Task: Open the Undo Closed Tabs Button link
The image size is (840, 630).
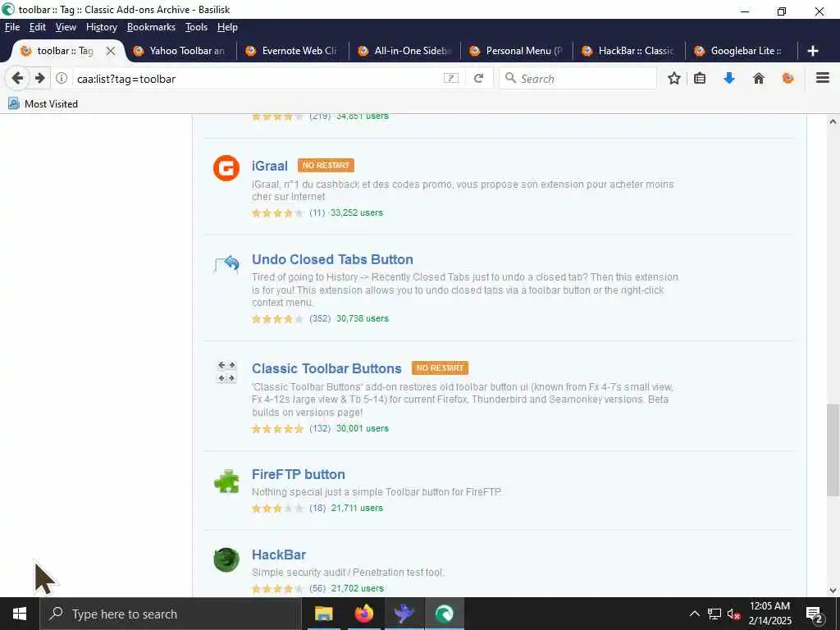Action: 332,259
